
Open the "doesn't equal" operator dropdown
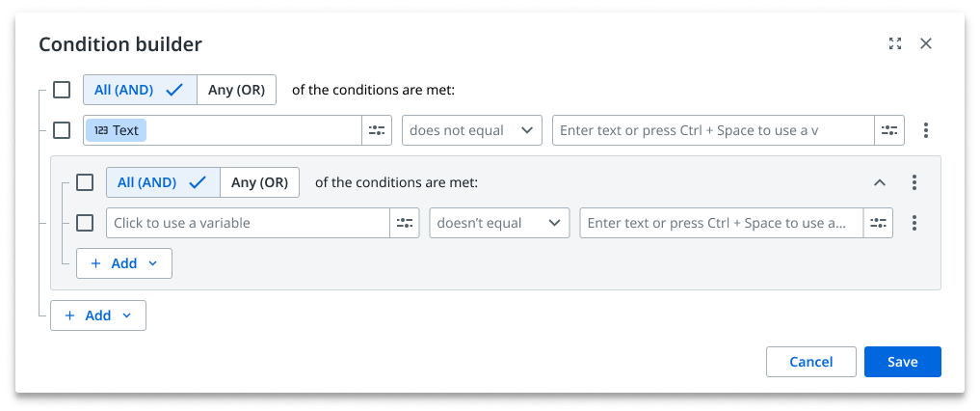[499, 223]
